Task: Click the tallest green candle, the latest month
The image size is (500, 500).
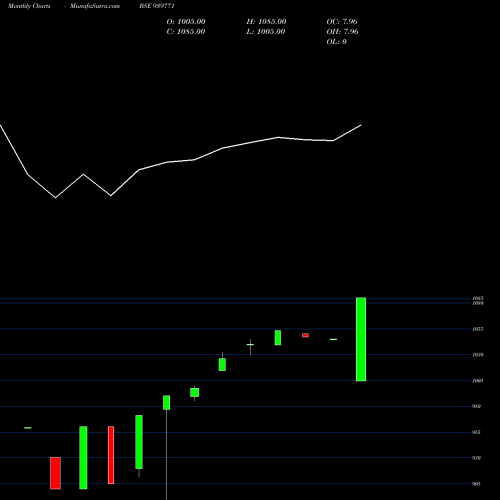Action: pos(361,339)
